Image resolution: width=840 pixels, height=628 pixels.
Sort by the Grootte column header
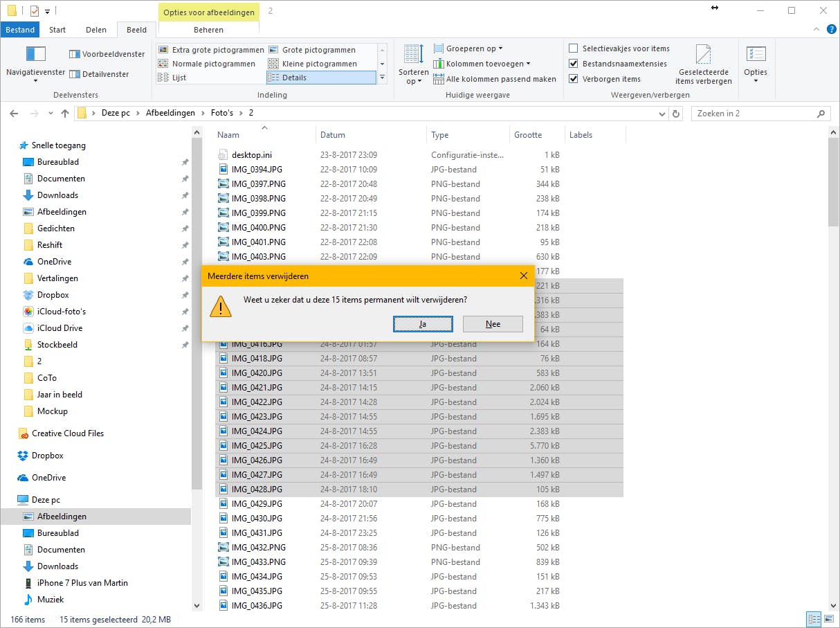[x=537, y=135]
